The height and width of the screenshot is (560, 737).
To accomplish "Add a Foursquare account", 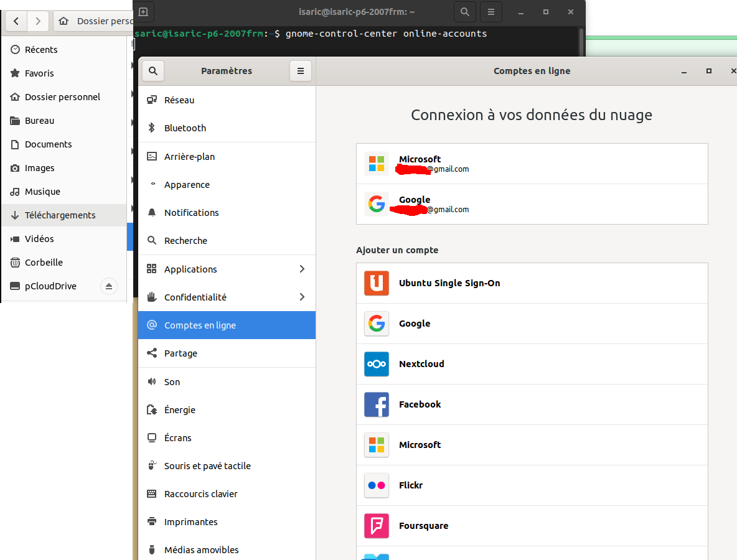I will (x=532, y=526).
